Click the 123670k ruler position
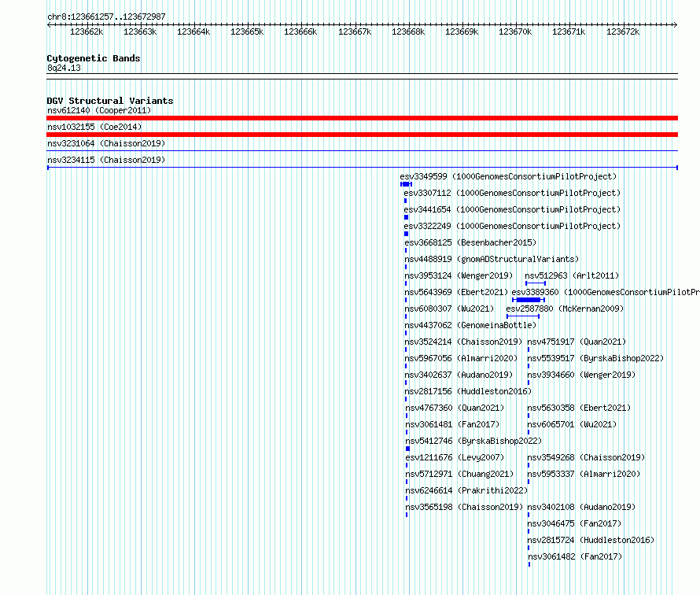This screenshot has width=700, height=595. [515, 31]
